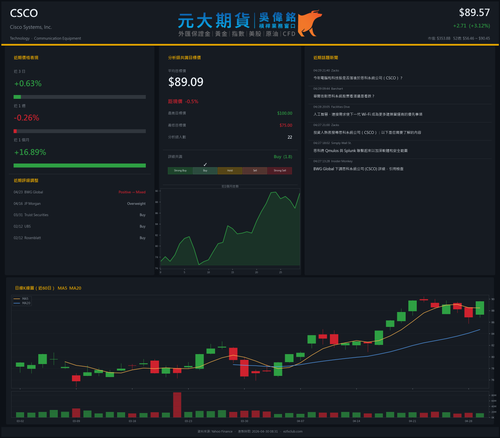Select the Strong Sell rating segment
Viewport: 500px width, 438px height.
coord(280,171)
